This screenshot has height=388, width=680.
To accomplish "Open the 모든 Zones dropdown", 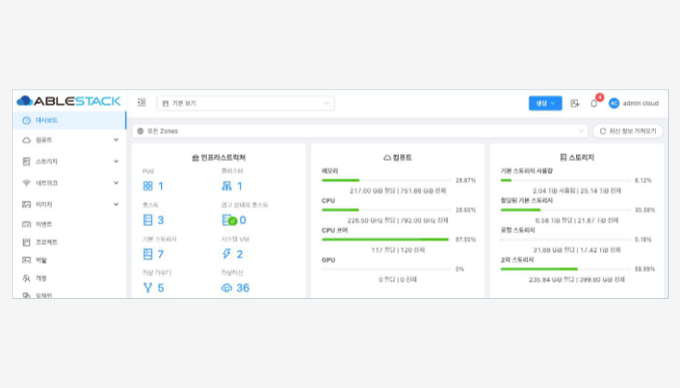I will coord(360,131).
